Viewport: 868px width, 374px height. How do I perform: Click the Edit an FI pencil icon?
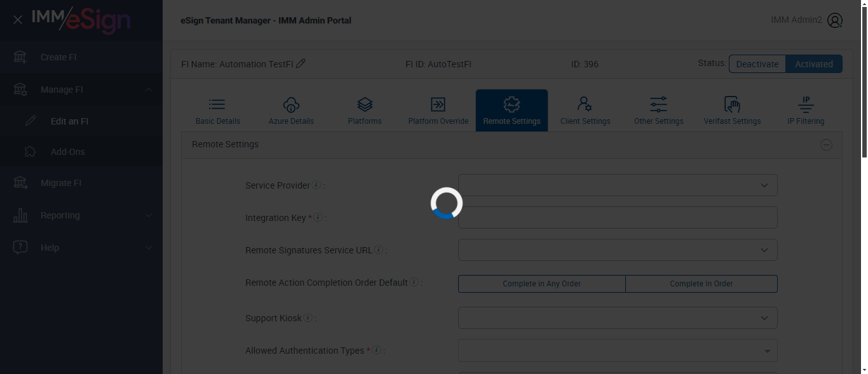[x=30, y=121]
